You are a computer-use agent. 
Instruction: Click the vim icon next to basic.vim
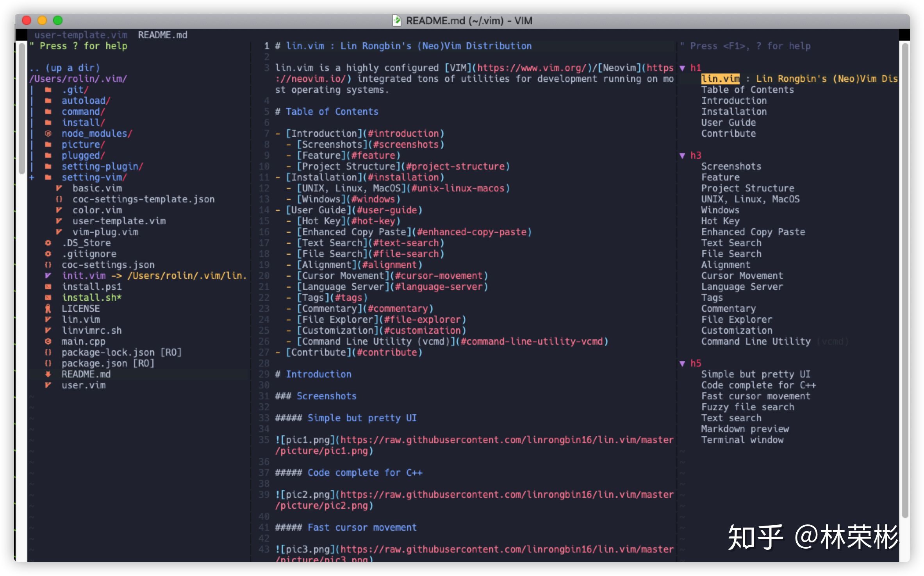(x=59, y=188)
